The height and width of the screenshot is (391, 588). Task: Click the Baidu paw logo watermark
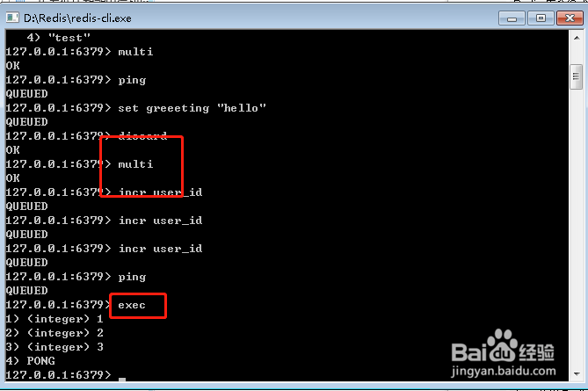pos(502,345)
